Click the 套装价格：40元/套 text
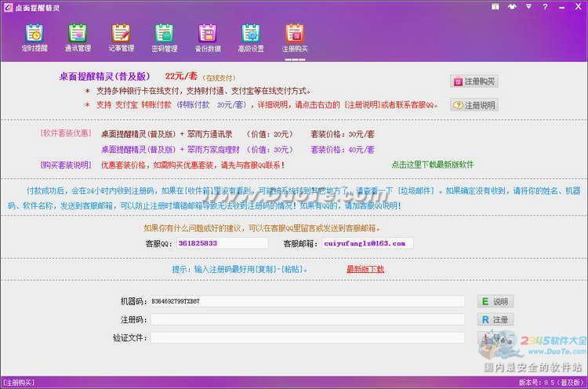Screen dimensions: 588x389 click(343, 150)
